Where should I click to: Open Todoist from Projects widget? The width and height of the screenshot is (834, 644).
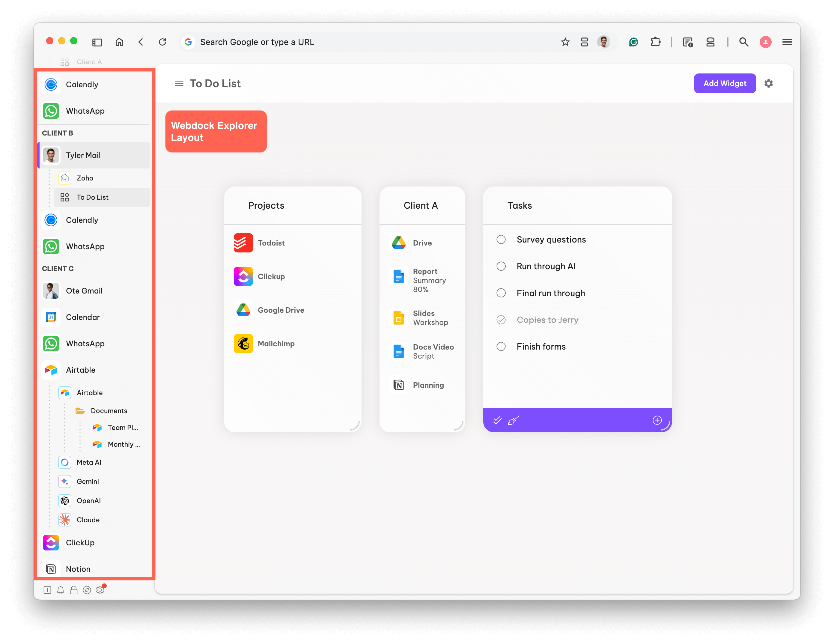pyautogui.click(x=259, y=243)
